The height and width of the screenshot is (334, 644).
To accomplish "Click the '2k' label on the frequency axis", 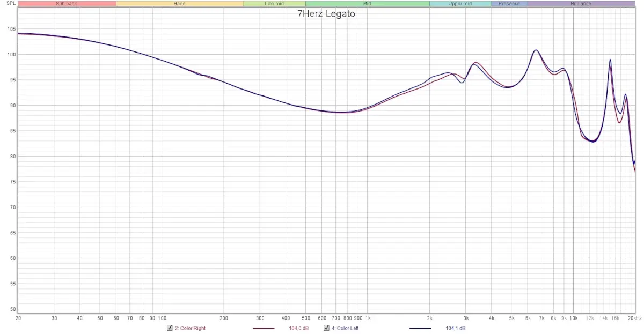I will [429, 318].
